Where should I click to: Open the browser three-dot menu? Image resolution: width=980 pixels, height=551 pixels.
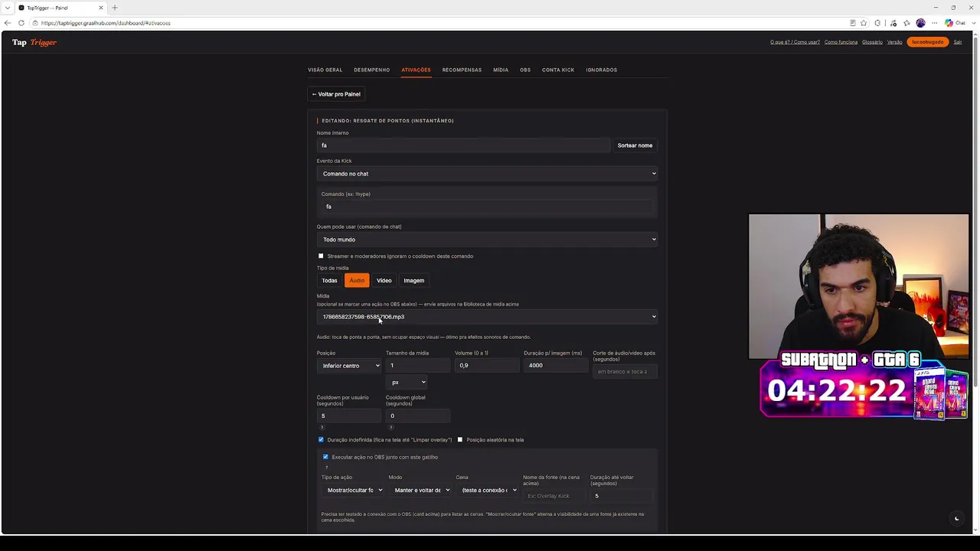tap(934, 23)
